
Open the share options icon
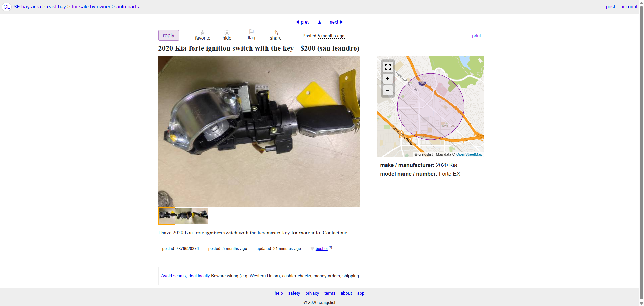click(x=276, y=33)
